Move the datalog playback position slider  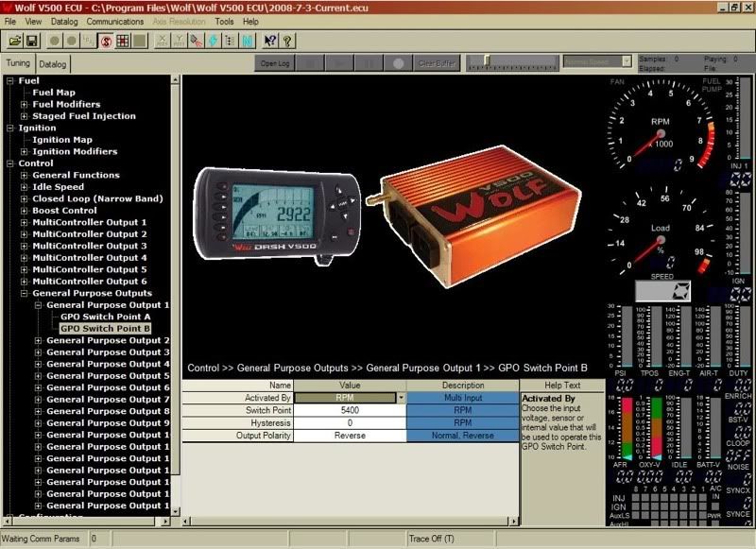click(487, 60)
